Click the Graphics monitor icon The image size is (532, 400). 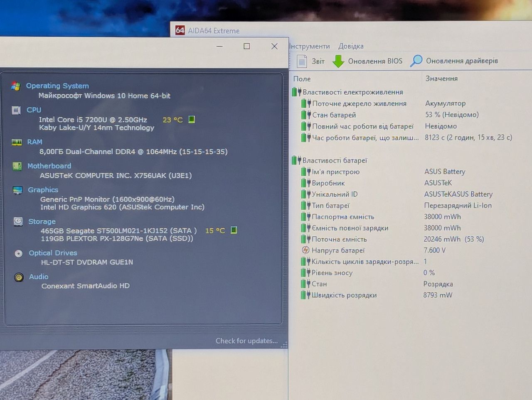click(x=17, y=190)
